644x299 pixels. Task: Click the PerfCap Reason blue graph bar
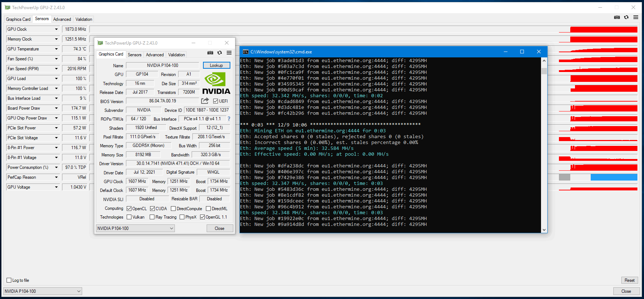(x=614, y=177)
